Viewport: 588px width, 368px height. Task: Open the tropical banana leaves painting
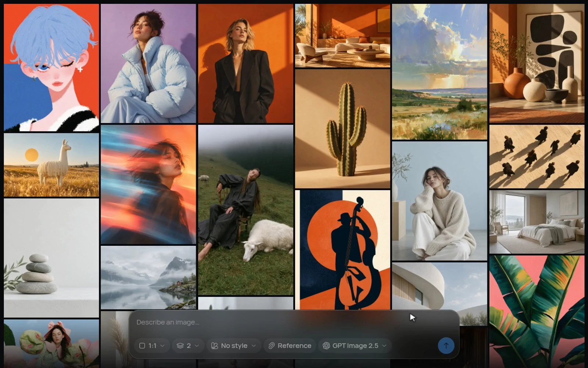pyautogui.click(x=537, y=312)
